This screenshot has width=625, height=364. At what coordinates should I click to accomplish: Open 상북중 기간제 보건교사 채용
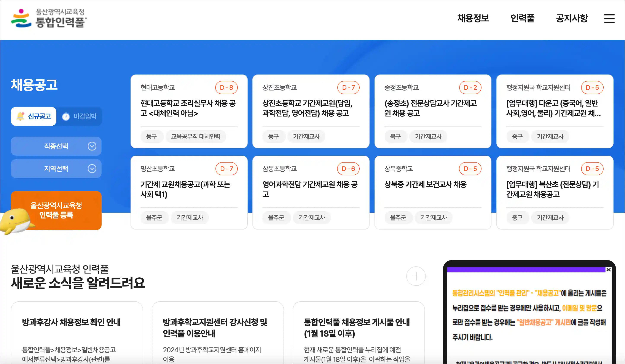[425, 184]
